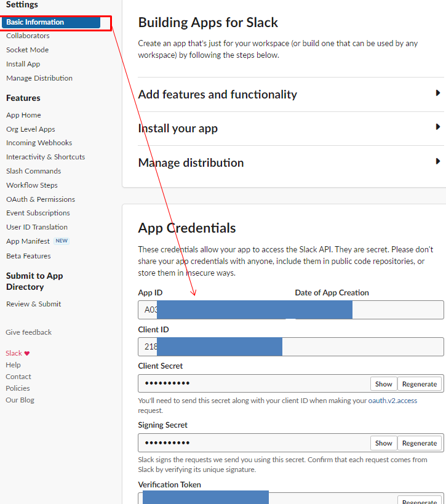Click the Client ID field
The image size is (446, 504).
tap(291, 346)
